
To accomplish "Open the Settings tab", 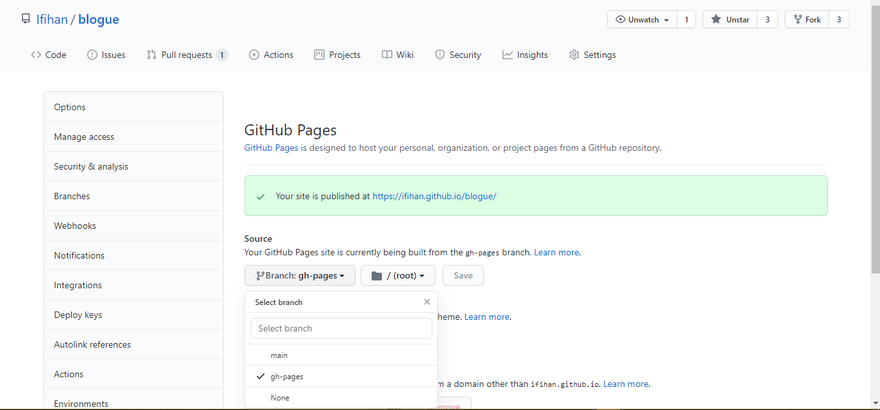I will pos(592,55).
